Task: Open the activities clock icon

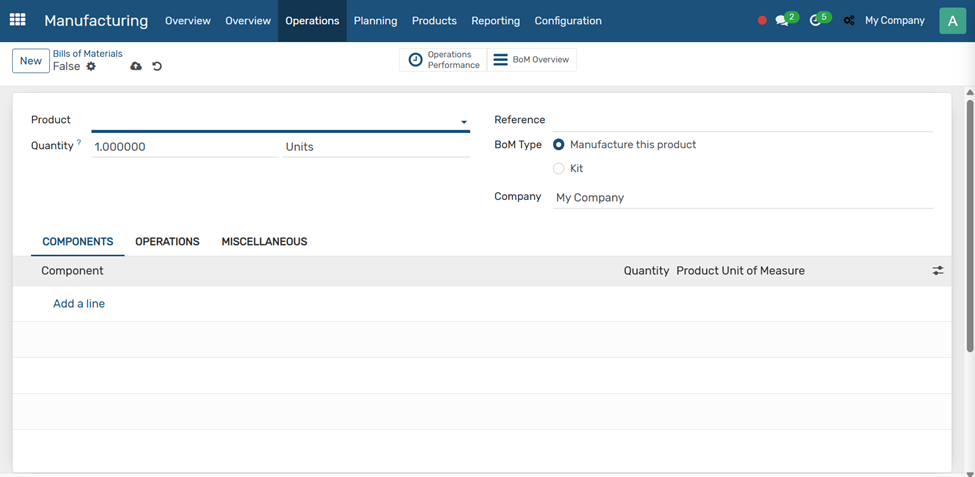Action: tap(815, 21)
